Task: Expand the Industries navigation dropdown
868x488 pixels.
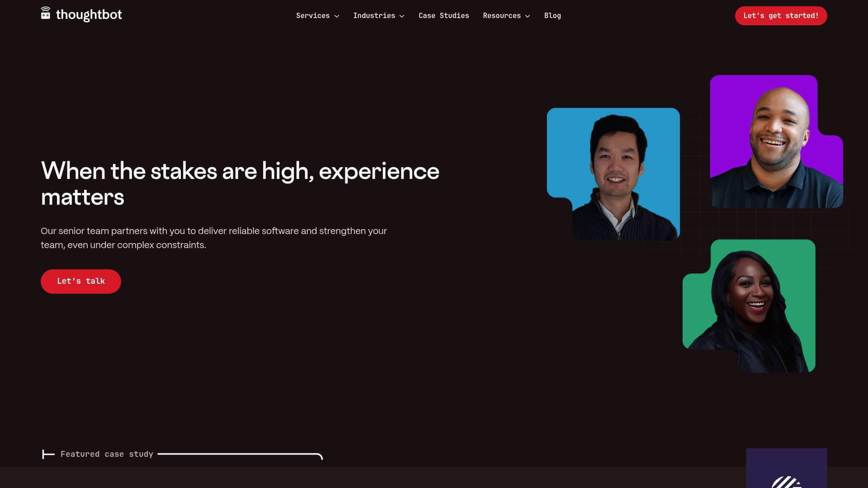Action: click(374, 15)
